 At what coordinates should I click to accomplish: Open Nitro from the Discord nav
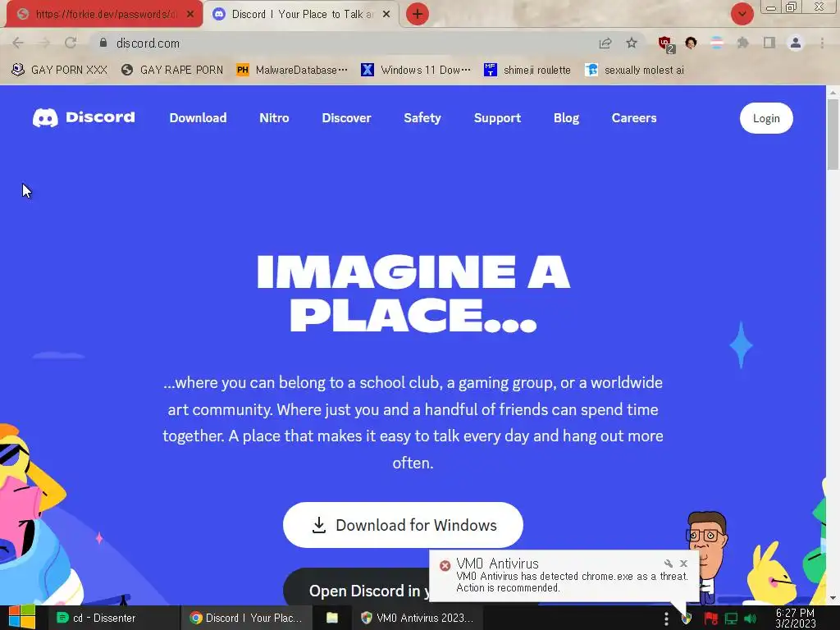[x=274, y=118]
